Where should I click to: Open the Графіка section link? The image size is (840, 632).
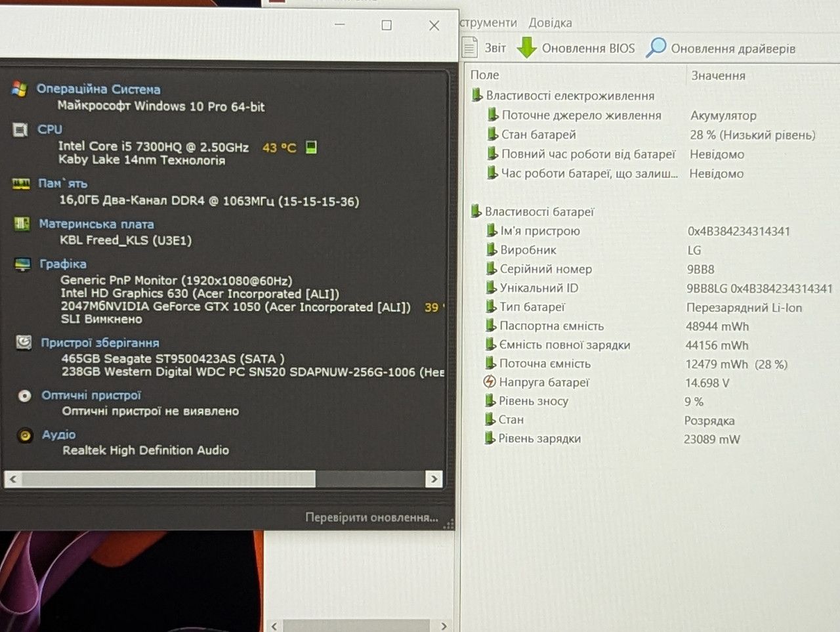click(x=63, y=264)
